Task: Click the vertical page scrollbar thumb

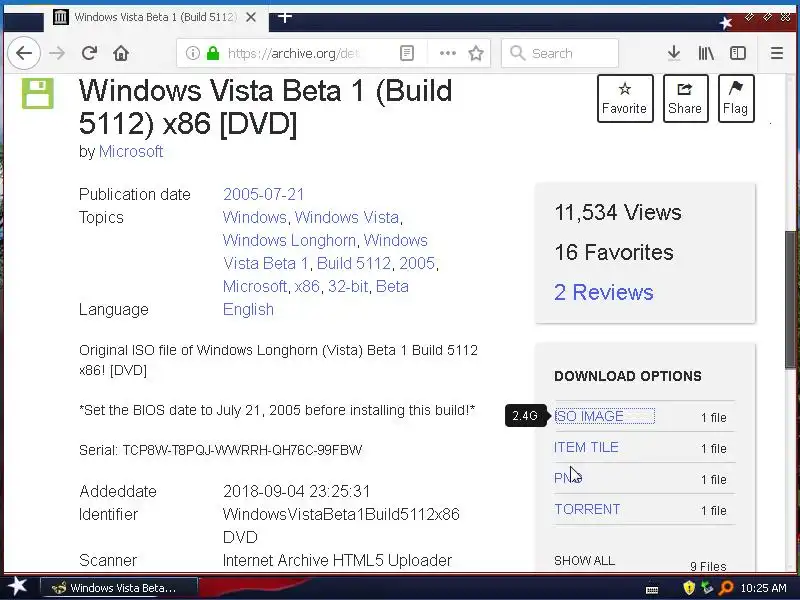Action: (790, 300)
